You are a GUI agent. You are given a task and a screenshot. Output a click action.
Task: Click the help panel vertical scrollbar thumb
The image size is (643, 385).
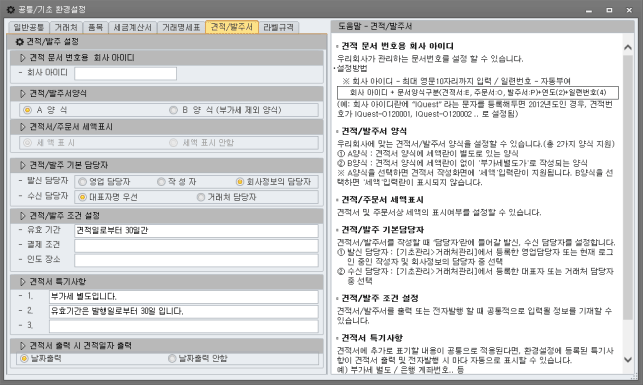point(628,187)
